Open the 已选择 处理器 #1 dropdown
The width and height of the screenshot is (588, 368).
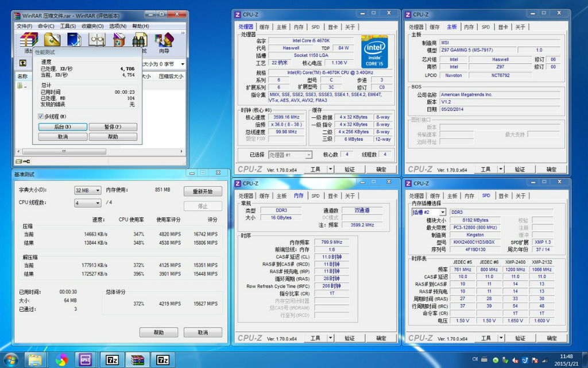(290, 155)
